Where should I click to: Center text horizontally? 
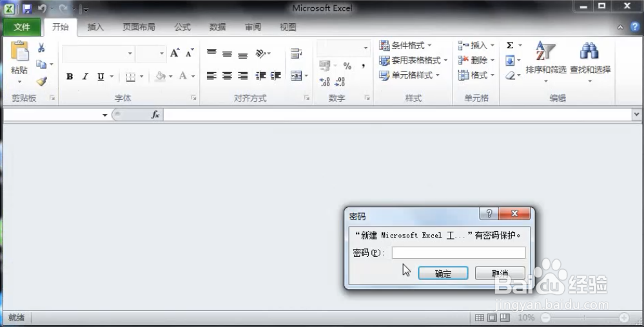[227, 75]
